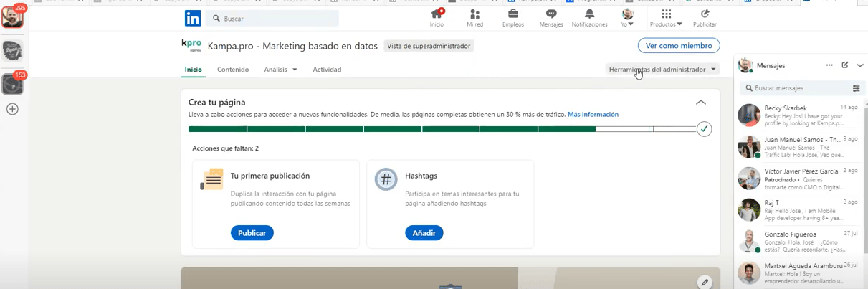Open the Yo profile menu
This screenshot has height=289, width=868.
(628, 18)
